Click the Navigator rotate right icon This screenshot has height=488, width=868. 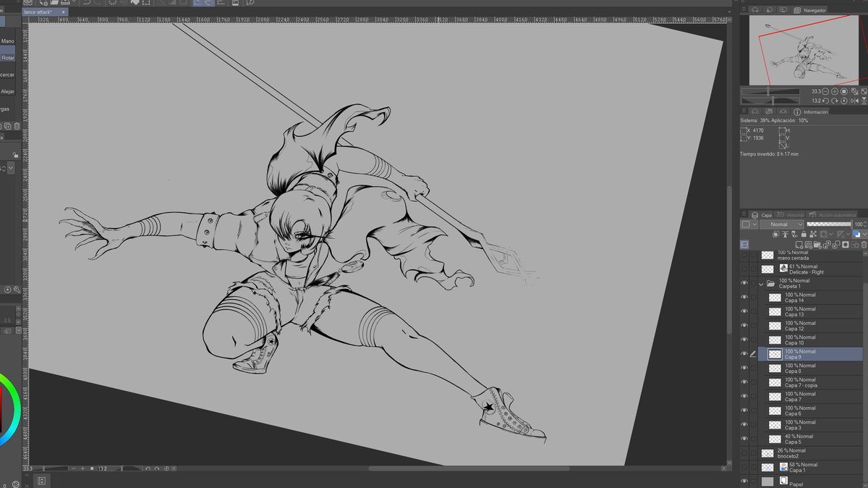click(835, 101)
